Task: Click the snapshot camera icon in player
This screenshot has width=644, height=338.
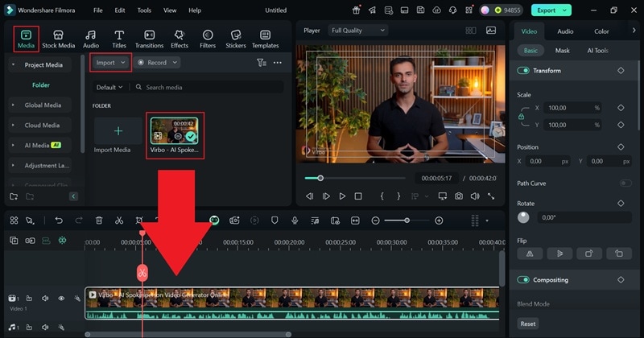Action: click(x=459, y=196)
